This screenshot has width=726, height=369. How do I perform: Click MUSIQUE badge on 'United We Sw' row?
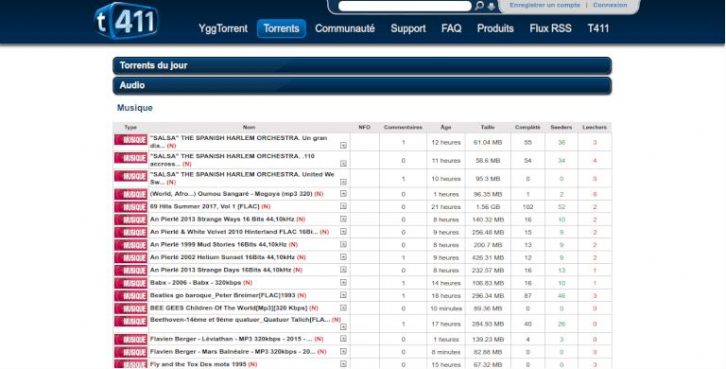coord(131,176)
